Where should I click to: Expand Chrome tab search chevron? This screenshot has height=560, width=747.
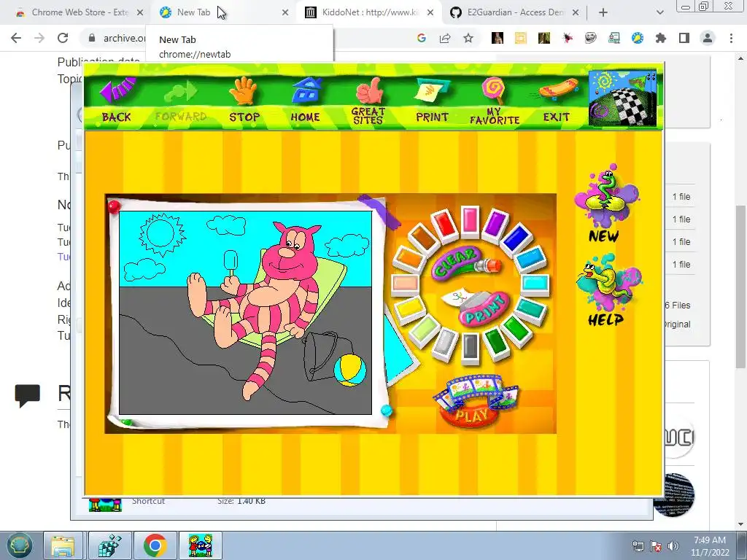pos(659,12)
